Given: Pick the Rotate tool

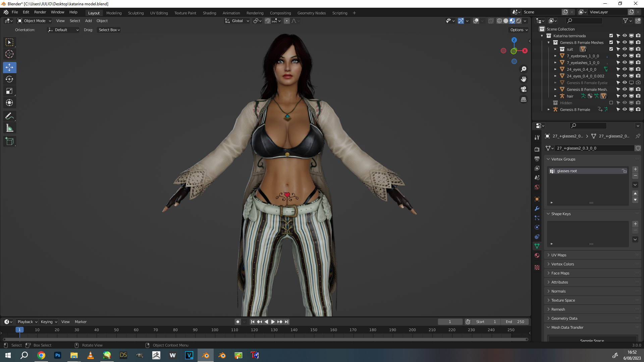Looking at the screenshot, I should pyautogui.click(x=9, y=79).
